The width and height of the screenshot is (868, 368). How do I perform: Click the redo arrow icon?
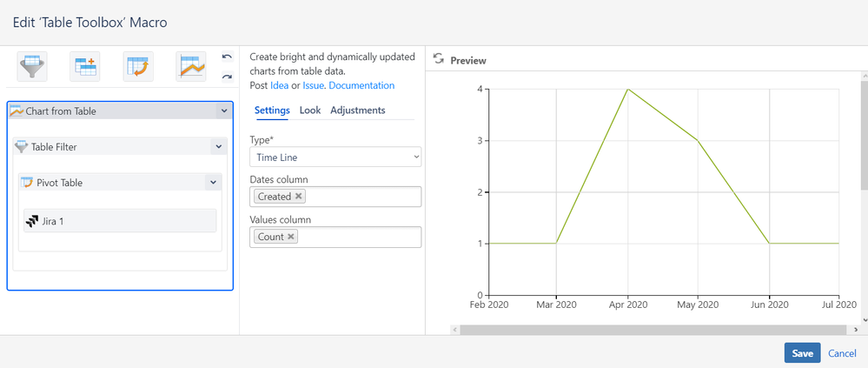(x=227, y=77)
